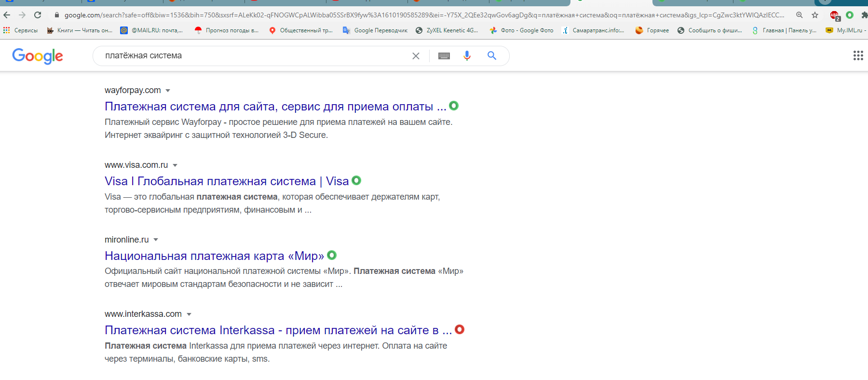View site security lock info
This screenshot has height=380, width=868.
(57, 15)
